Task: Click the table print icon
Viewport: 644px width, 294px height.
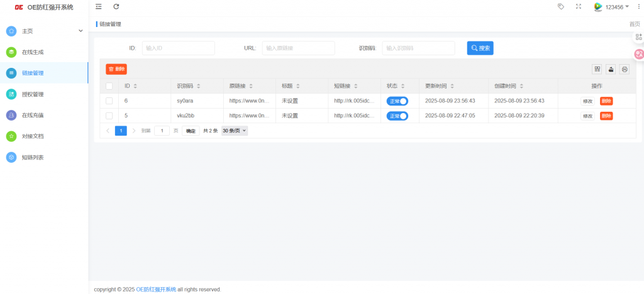Action: coord(625,69)
